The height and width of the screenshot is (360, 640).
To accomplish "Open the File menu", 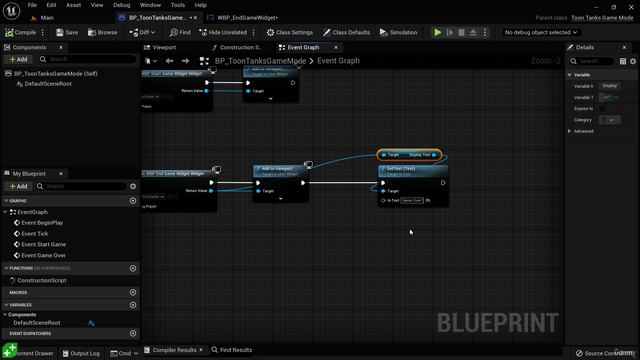I will point(32,5).
